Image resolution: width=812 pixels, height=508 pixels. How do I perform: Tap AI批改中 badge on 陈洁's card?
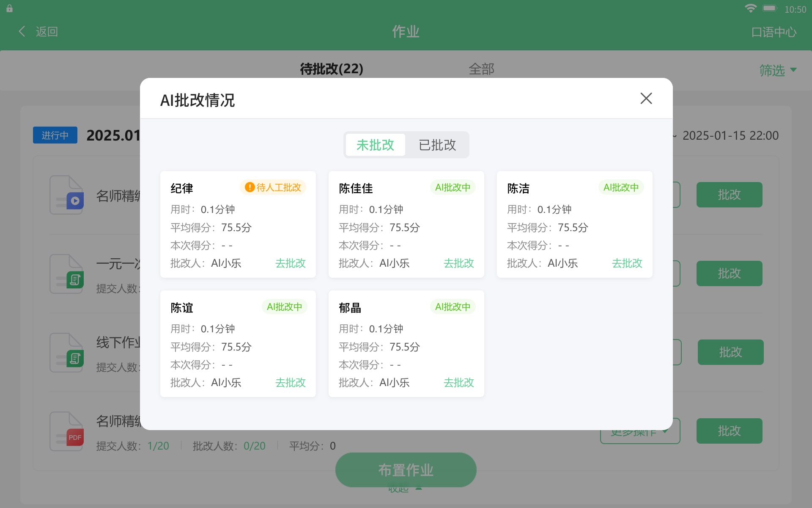coord(621,187)
